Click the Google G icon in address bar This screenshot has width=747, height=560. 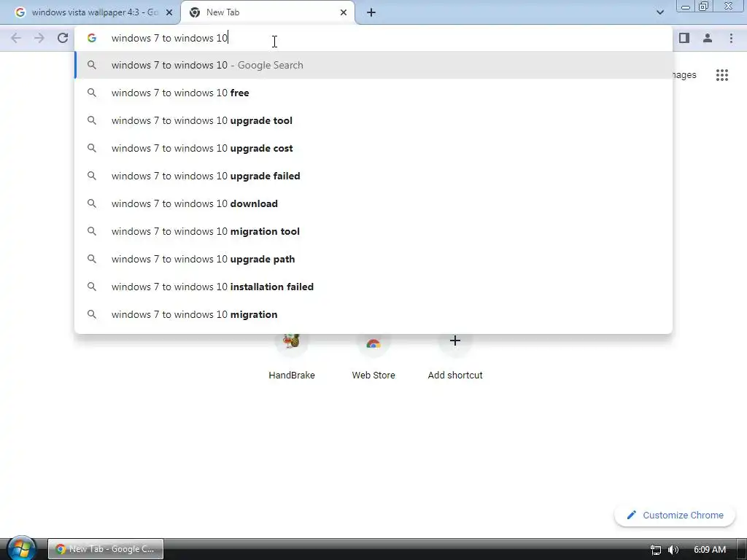point(92,38)
